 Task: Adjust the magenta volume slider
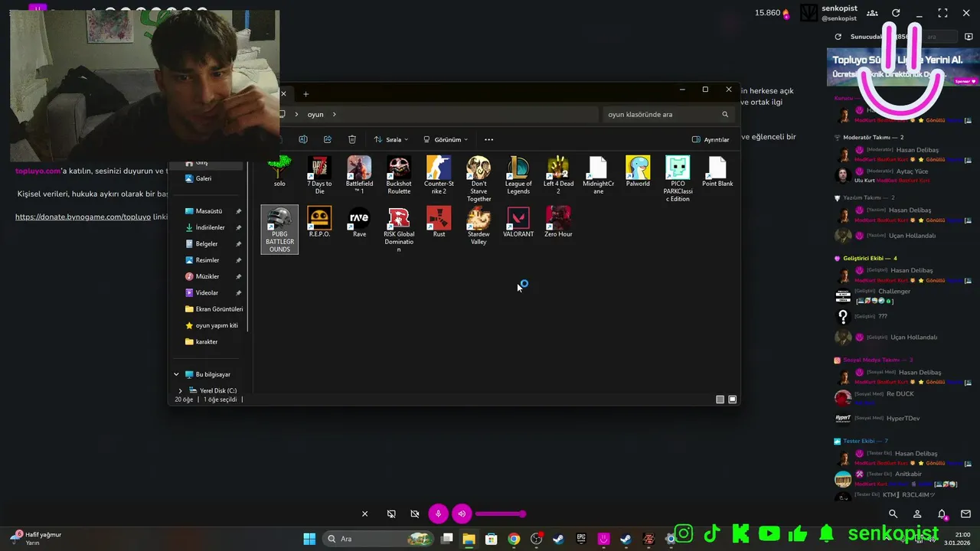tap(501, 514)
